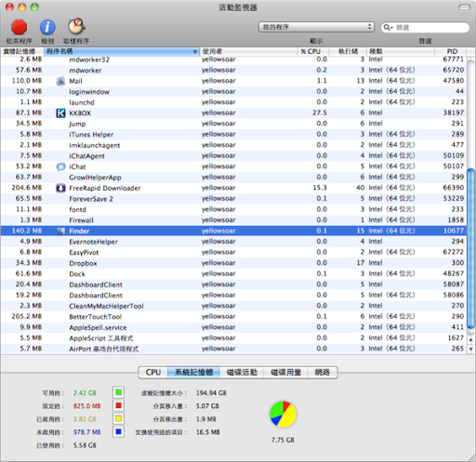Click the scroll up arrow

470,339
